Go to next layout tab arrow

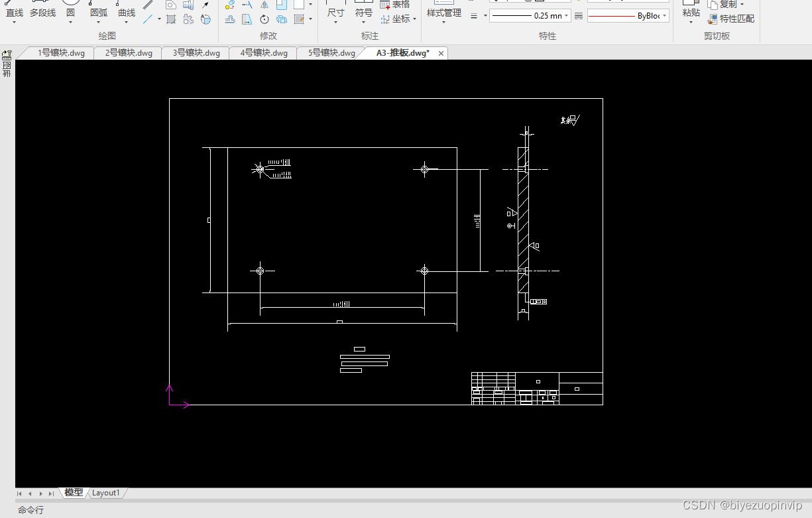click(x=40, y=493)
